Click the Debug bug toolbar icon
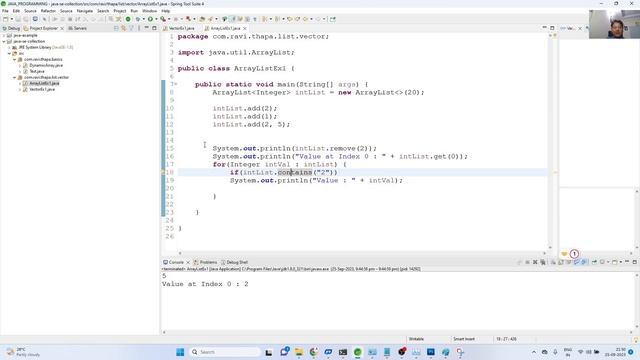Image resolution: width=640 pixels, height=360 pixels. point(138,19)
